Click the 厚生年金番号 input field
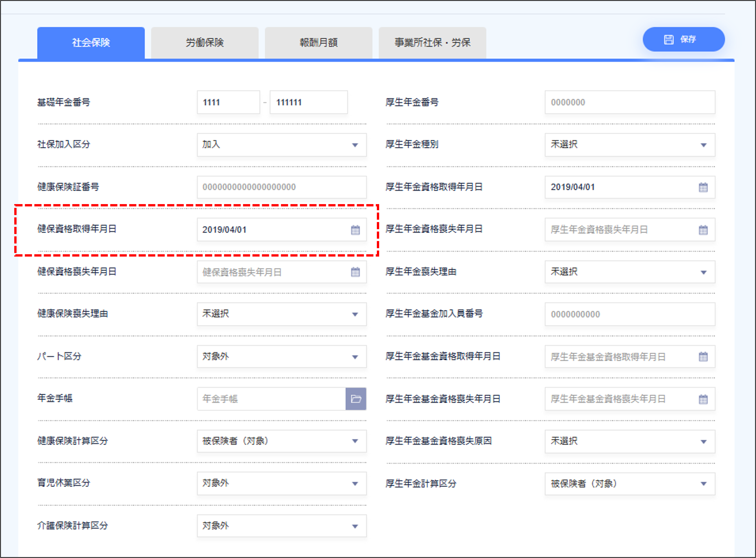 (630, 102)
